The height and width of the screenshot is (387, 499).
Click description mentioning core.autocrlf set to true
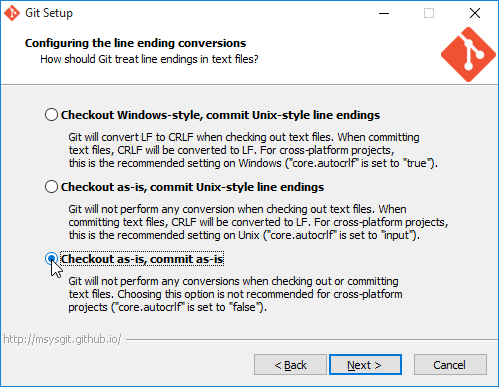coord(253,150)
